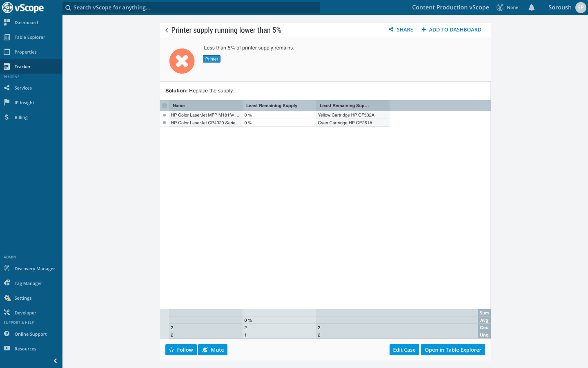Screen dimensions: 588x368
Task: Open the SP user avatar menu
Action: [581, 7]
